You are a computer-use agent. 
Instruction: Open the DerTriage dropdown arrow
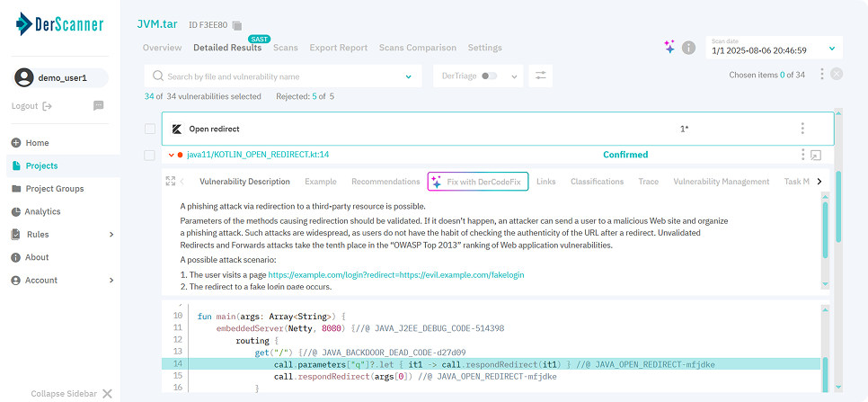514,76
